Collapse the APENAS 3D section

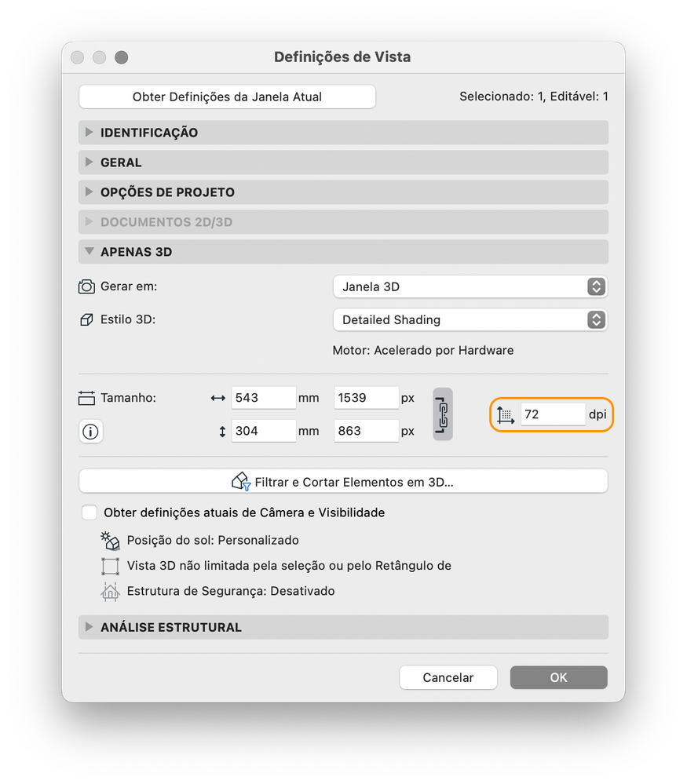point(343,251)
